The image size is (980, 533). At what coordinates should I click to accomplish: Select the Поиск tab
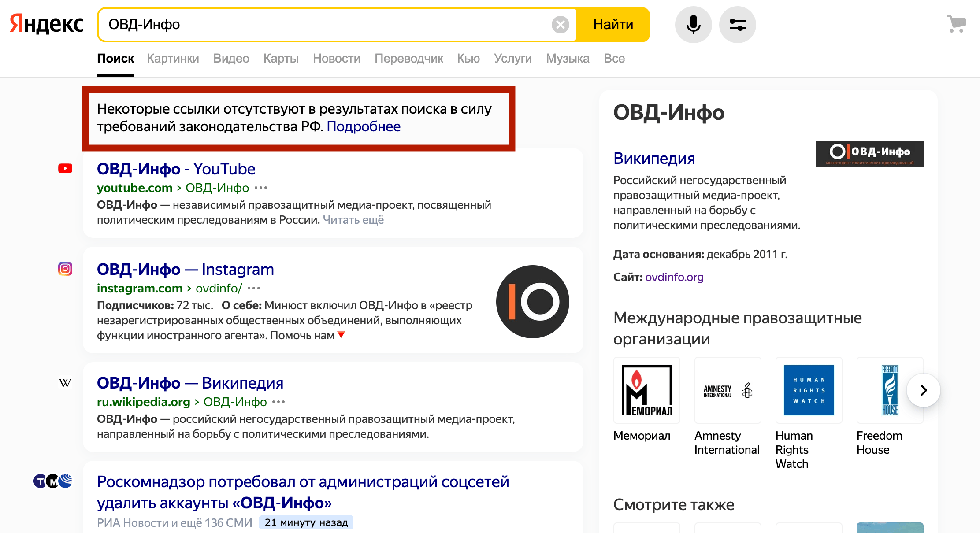pos(115,59)
